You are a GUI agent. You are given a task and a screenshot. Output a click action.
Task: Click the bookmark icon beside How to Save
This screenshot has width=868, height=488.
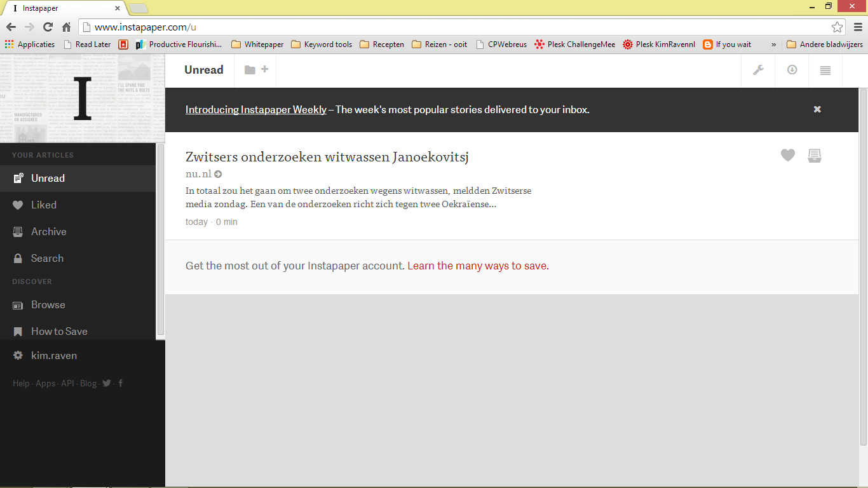pyautogui.click(x=18, y=332)
